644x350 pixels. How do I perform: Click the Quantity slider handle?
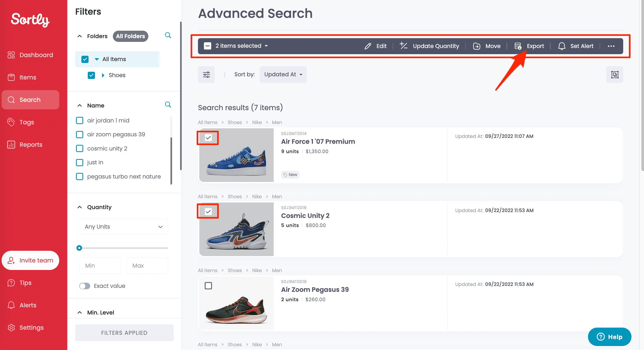click(79, 248)
